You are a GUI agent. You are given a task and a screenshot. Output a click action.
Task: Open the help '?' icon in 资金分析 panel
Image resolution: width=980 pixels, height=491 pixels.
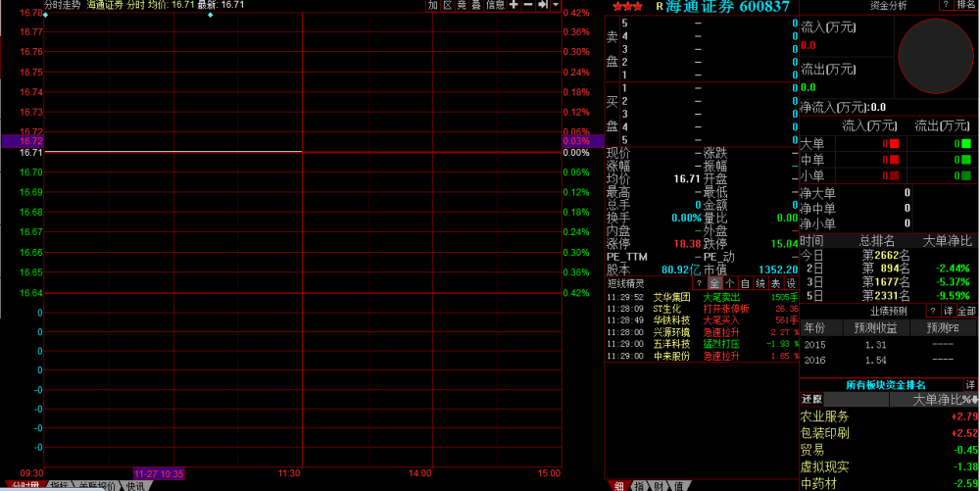944,5
